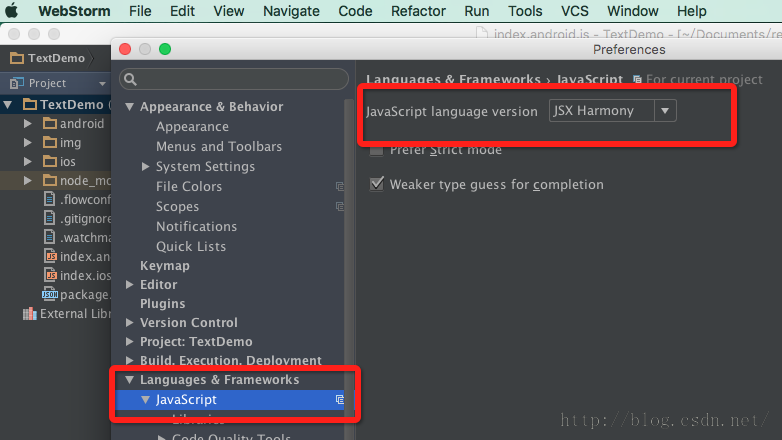782x440 pixels.
Task: Select Keymap in the preferences list
Action: point(164,266)
